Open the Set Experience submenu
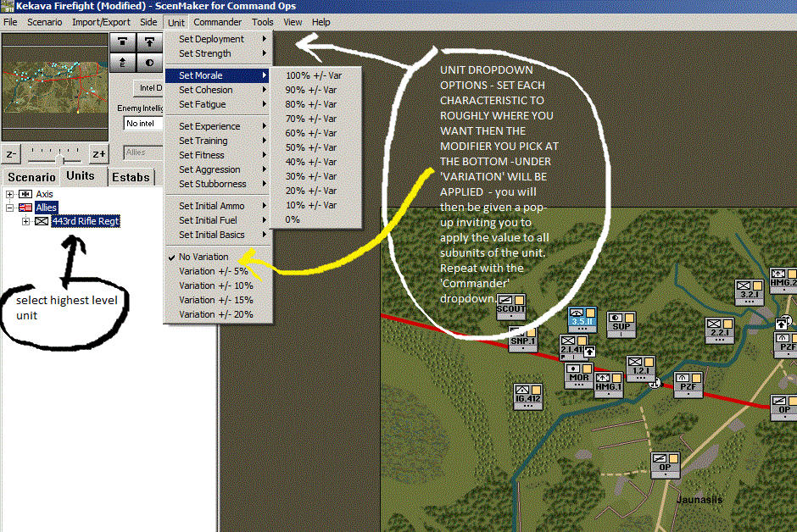The image size is (797, 532). click(219, 126)
